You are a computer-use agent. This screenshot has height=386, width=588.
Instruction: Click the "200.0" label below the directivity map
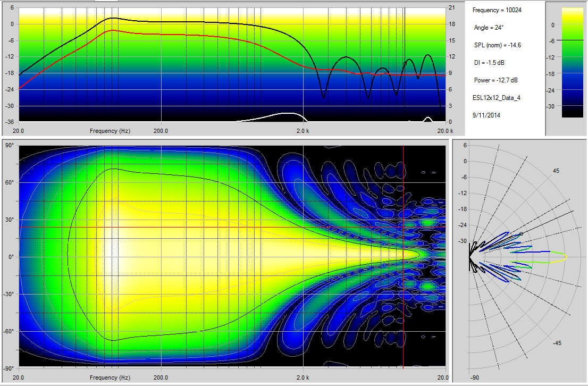(x=161, y=377)
